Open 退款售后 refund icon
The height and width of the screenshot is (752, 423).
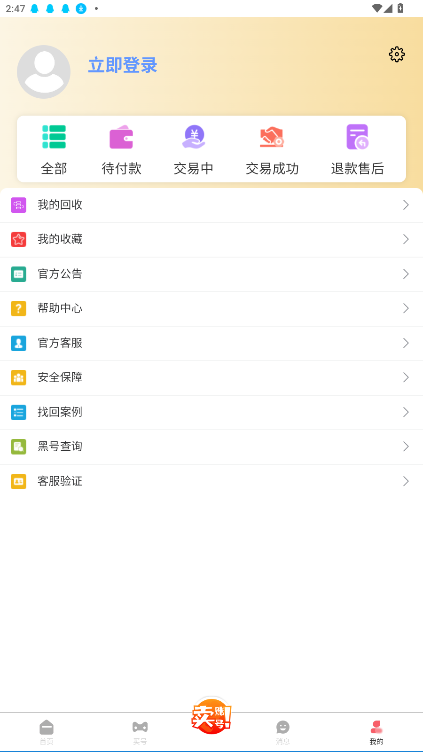357,137
